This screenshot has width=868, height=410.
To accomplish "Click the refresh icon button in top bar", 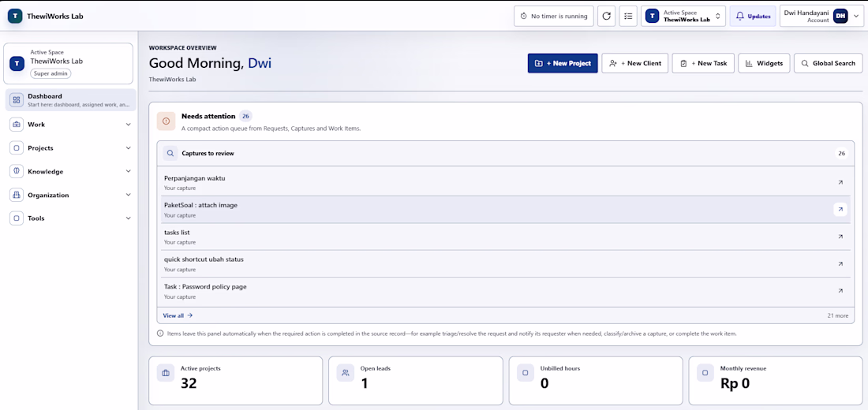I will [x=606, y=16].
